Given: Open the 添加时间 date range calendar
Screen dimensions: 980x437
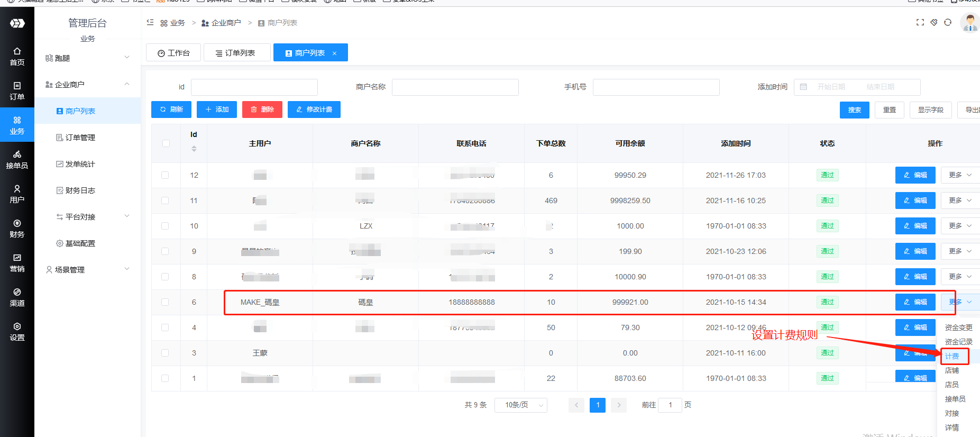Looking at the screenshot, I should (x=803, y=87).
